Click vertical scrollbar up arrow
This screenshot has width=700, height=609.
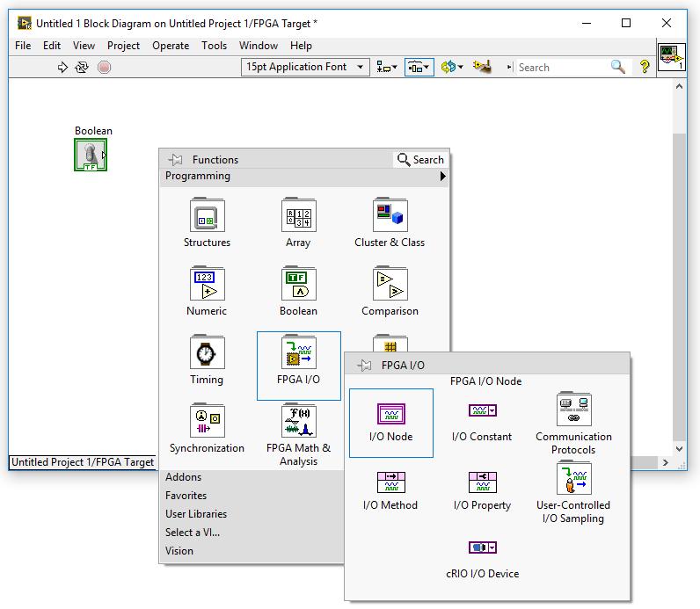click(x=680, y=86)
